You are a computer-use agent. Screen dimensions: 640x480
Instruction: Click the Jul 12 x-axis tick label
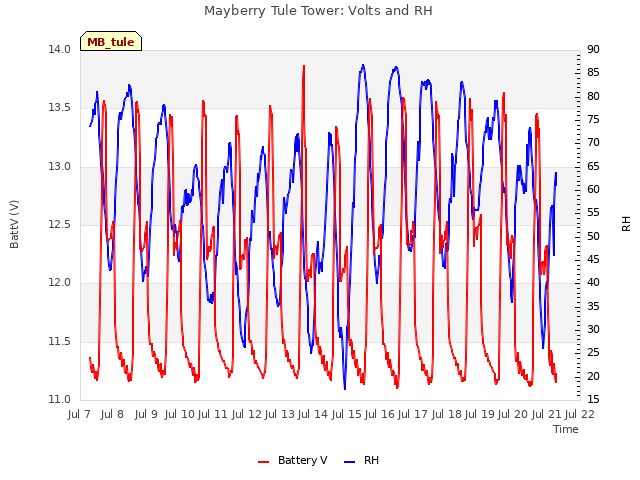(x=247, y=415)
